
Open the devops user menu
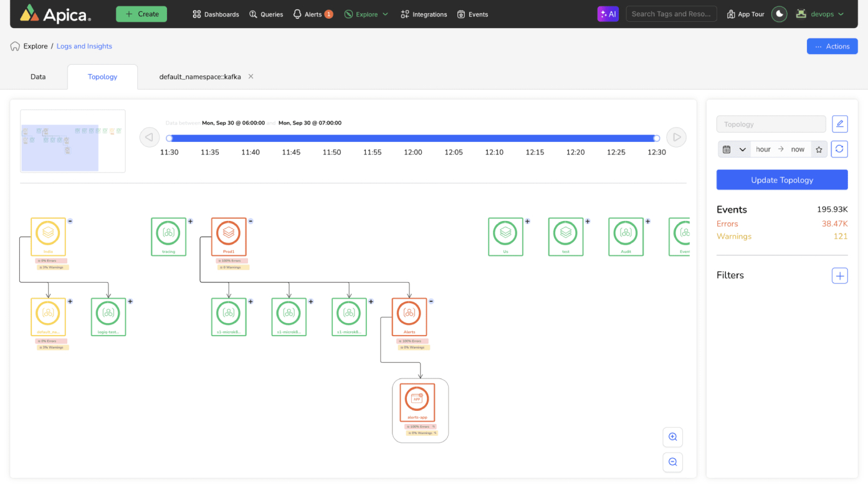(820, 14)
